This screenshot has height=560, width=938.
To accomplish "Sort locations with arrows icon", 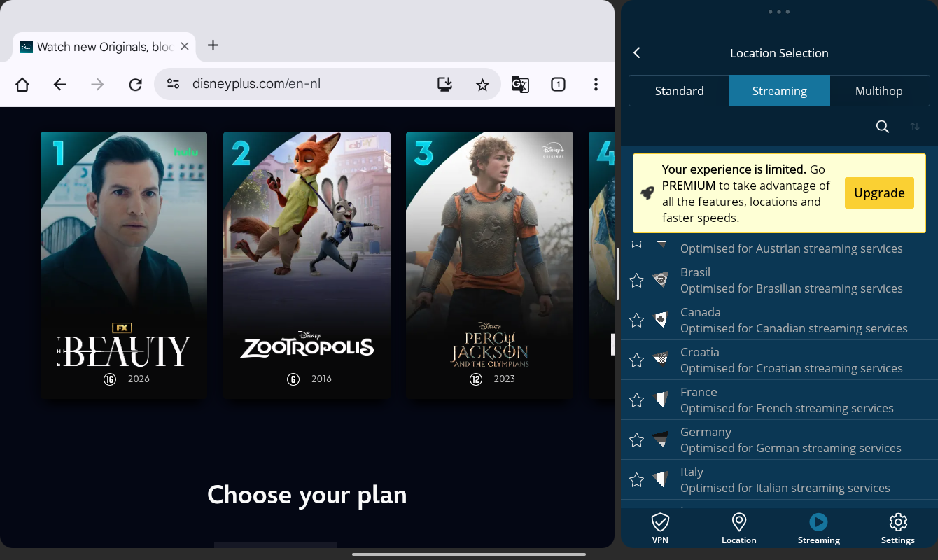I will point(915,127).
